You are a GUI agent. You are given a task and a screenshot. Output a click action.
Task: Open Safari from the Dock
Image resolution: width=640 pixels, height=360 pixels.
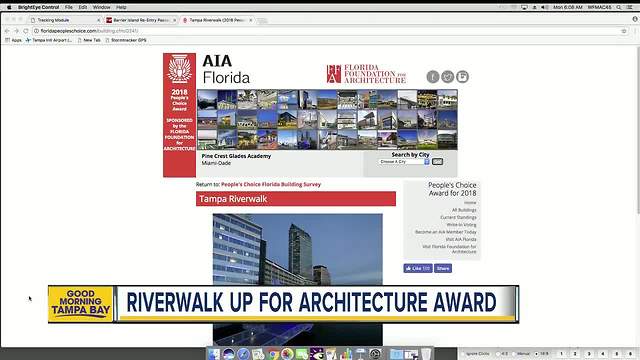click(243, 354)
